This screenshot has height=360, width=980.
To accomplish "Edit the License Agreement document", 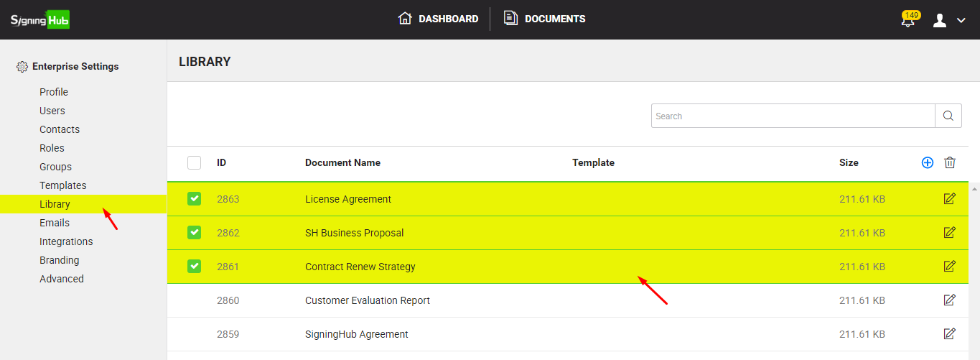I will (950, 199).
